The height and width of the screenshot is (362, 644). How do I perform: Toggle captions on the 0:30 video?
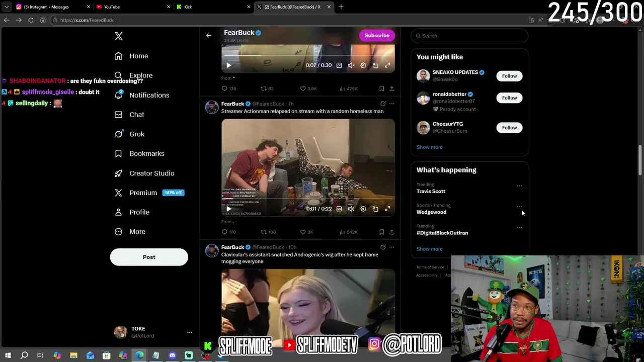pos(339,65)
